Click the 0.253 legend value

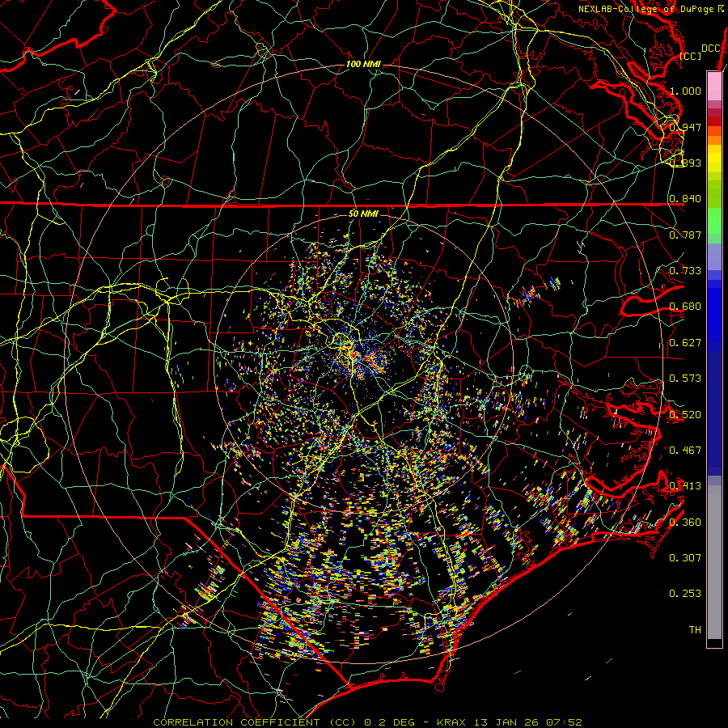tap(685, 594)
